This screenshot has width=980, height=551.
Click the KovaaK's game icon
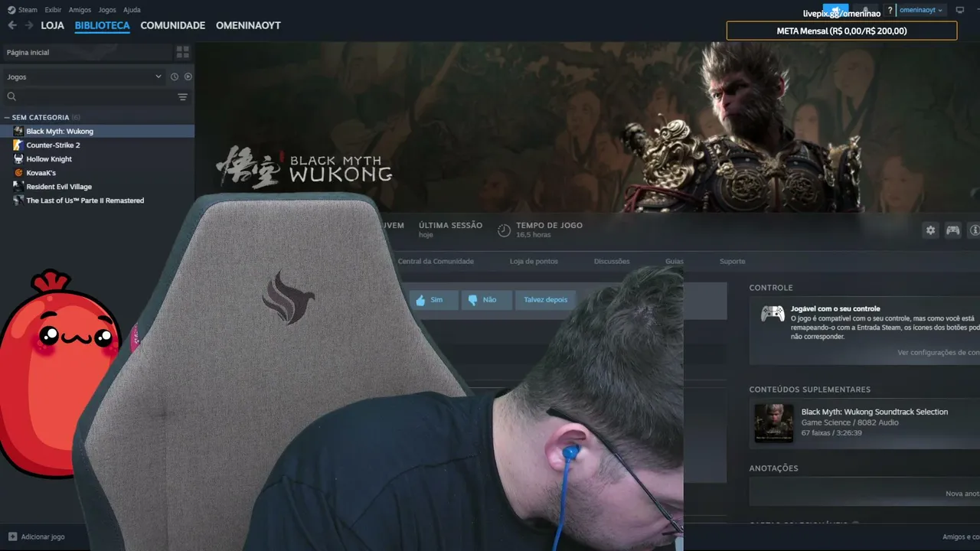(18, 173)
